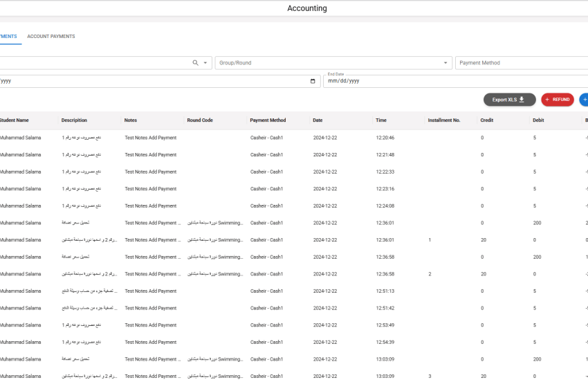
Task: Click the plus icon on REFUND button
Action: (x=547, y=100)
